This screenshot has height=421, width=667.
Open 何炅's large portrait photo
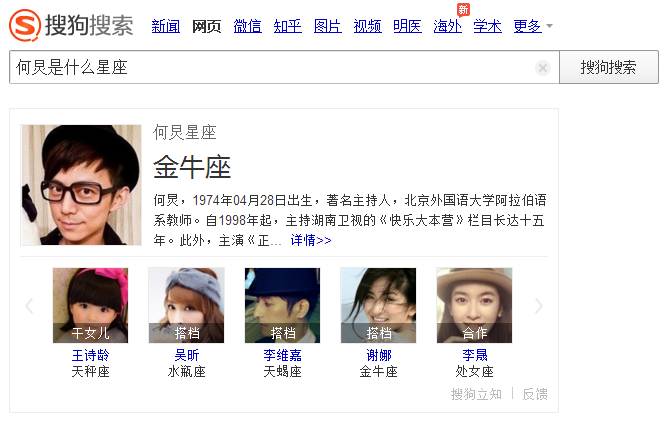(81, 185)
